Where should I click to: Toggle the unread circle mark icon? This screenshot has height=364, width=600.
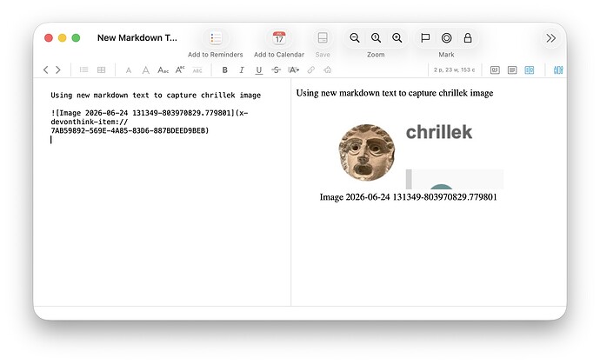[446, 38]
